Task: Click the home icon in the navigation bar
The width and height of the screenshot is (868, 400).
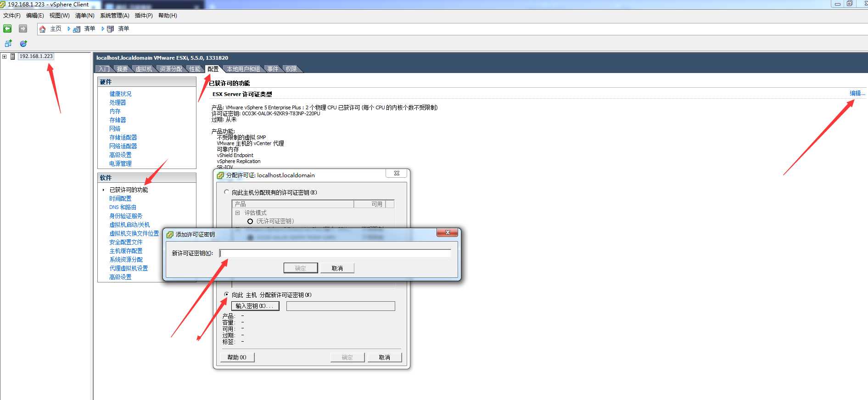Action: (x=43, y=29)
